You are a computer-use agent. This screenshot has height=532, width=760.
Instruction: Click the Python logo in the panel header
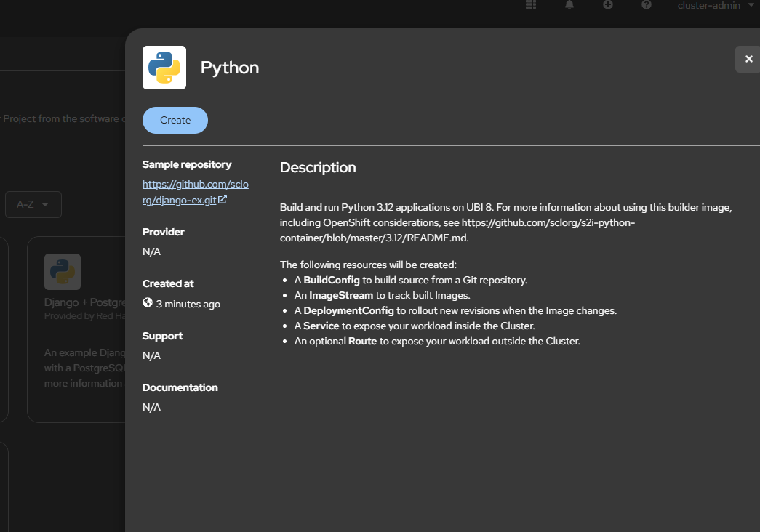(164, 68)
